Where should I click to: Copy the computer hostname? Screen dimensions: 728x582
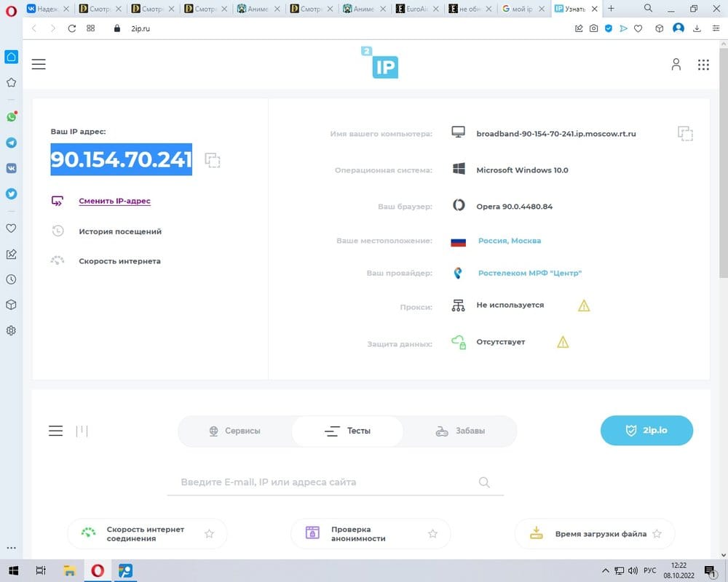[x=685, y=133]
